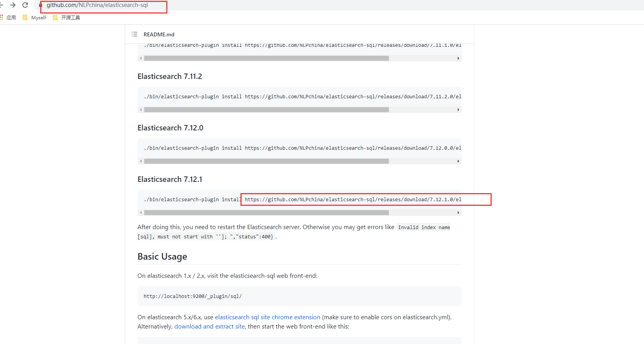Open the Myself bookmark folder

click(34, 17)
